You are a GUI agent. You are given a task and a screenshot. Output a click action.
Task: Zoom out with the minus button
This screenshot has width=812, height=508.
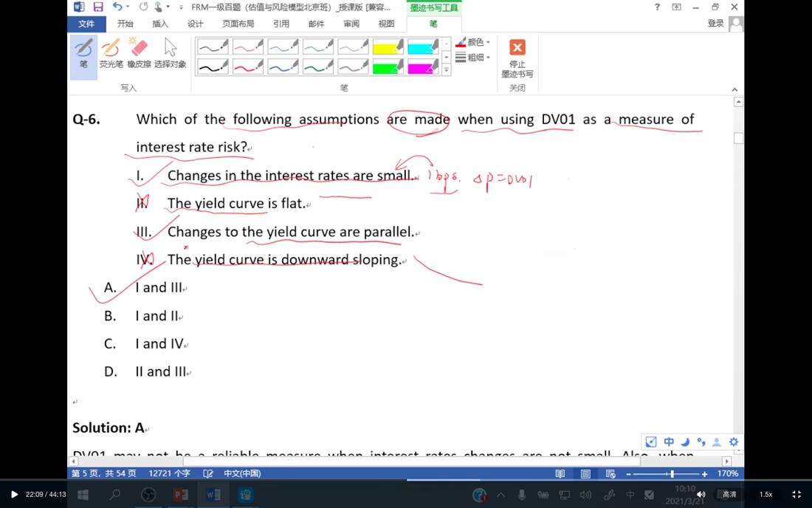click(629, 474)
